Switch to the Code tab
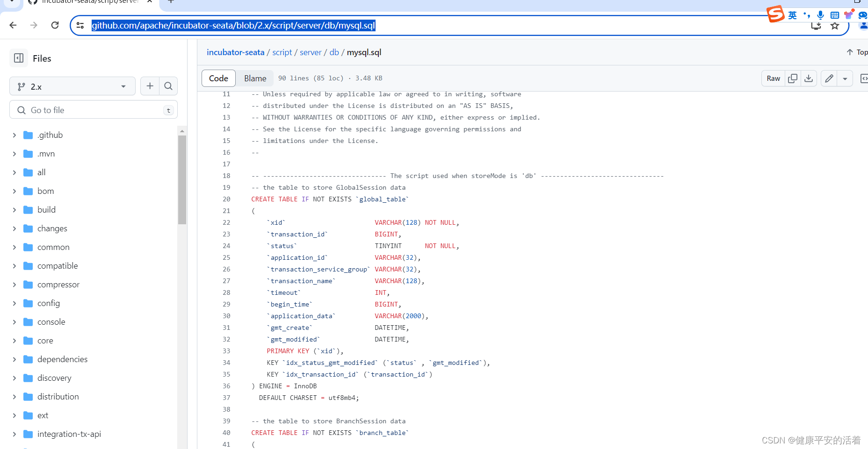 (x=218, y=78)
